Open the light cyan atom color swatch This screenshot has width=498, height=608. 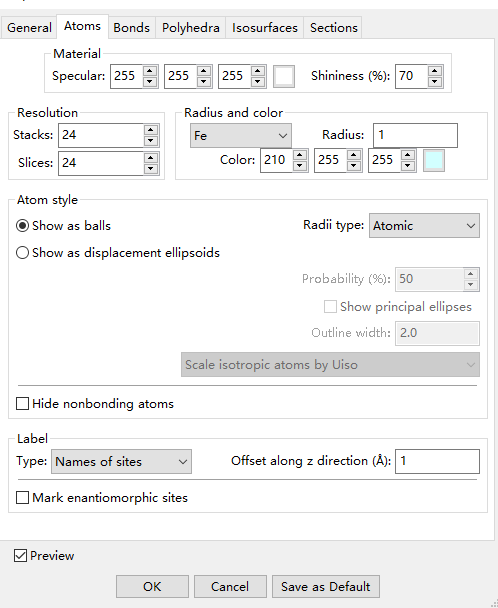click(434, 161)
